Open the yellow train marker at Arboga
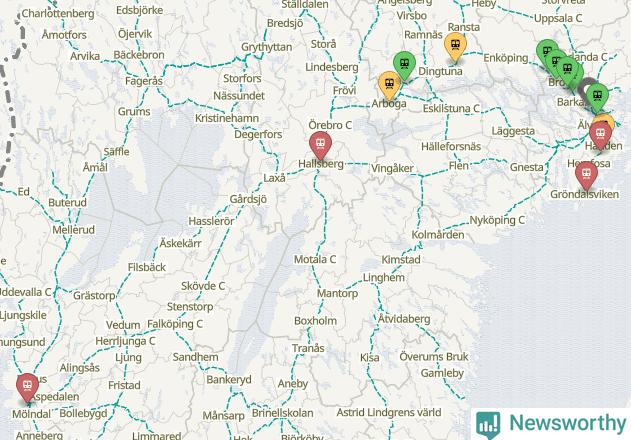 [x=389, y=85]
